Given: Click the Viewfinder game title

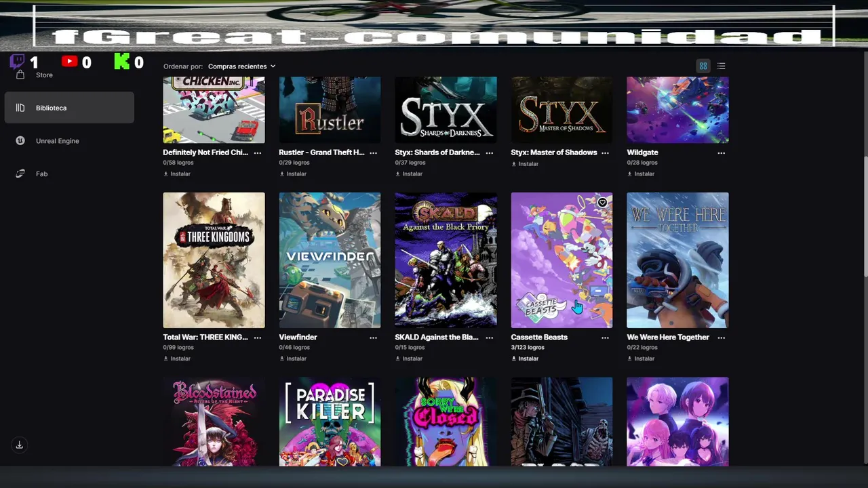Looking at the screenshot, I should tap(298, 337).
